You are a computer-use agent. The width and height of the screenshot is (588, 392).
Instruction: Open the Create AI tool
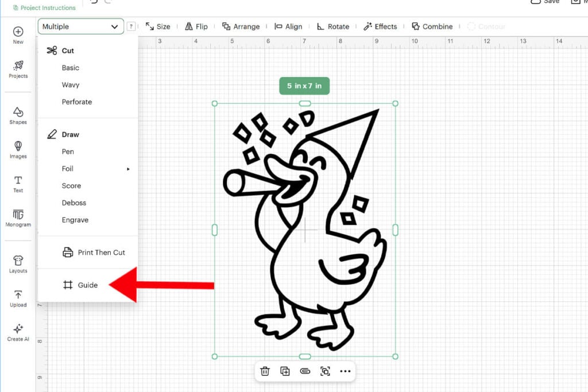point(18,332)
